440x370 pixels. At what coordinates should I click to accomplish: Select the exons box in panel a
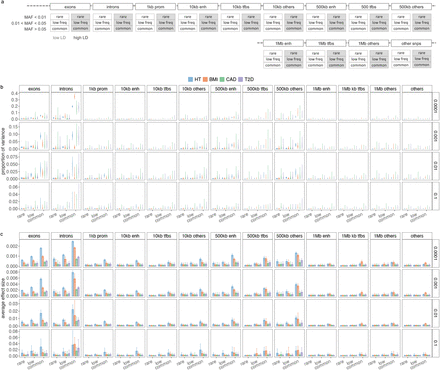coord(70,7)
